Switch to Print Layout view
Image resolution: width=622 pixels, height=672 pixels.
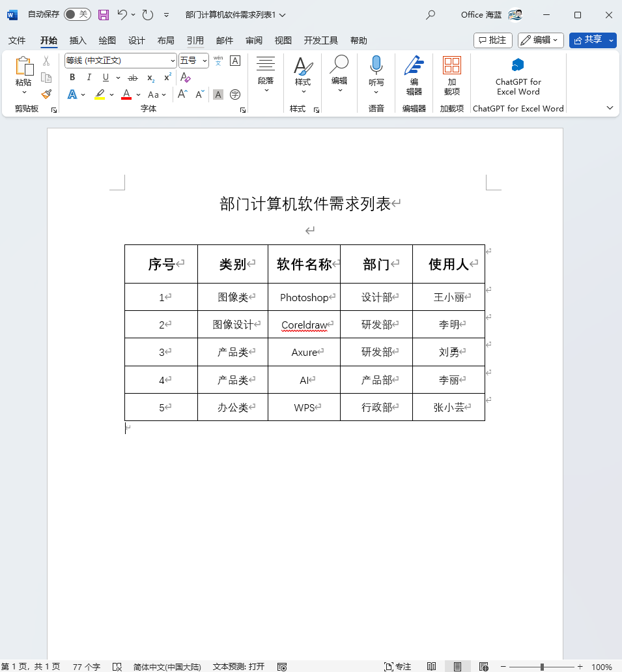pos(457,666)
